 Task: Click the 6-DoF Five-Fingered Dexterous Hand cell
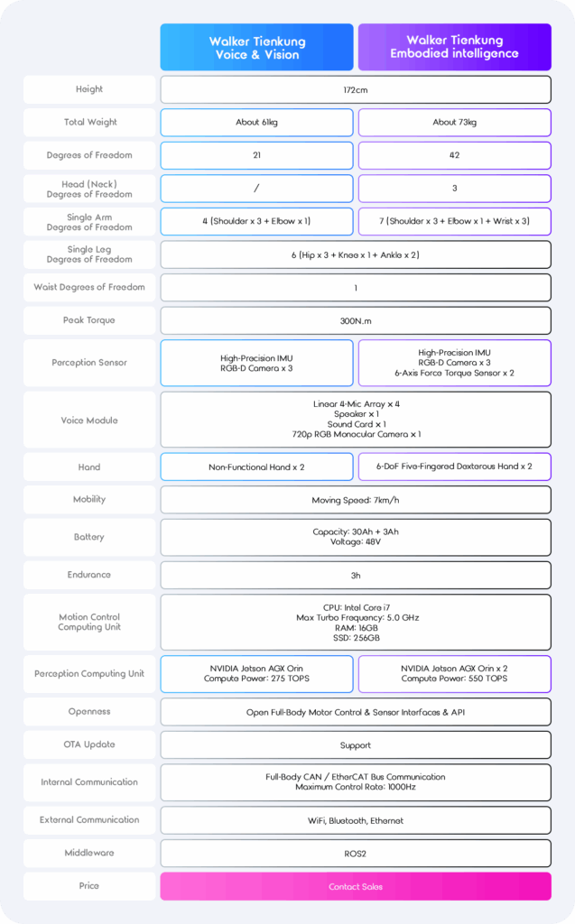[454, 467]
